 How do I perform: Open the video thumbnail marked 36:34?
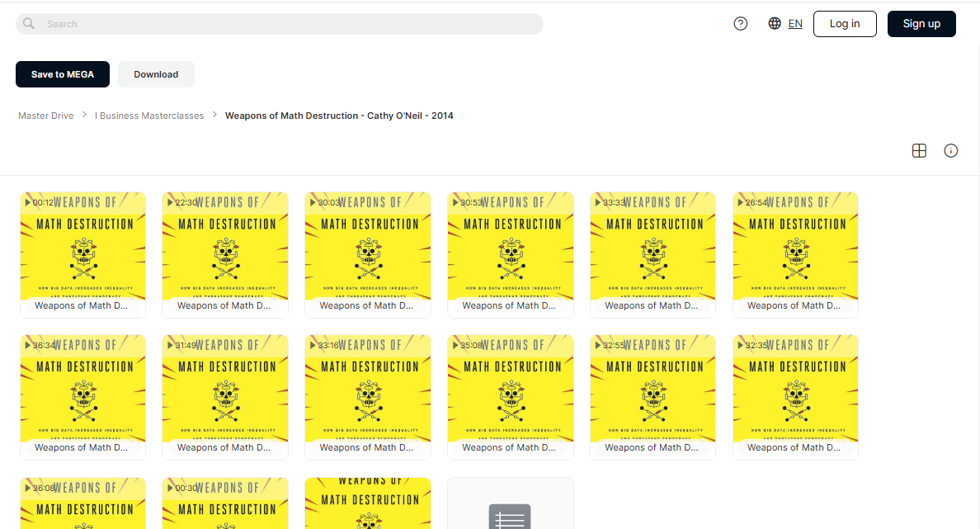click(x=83, y=398)
